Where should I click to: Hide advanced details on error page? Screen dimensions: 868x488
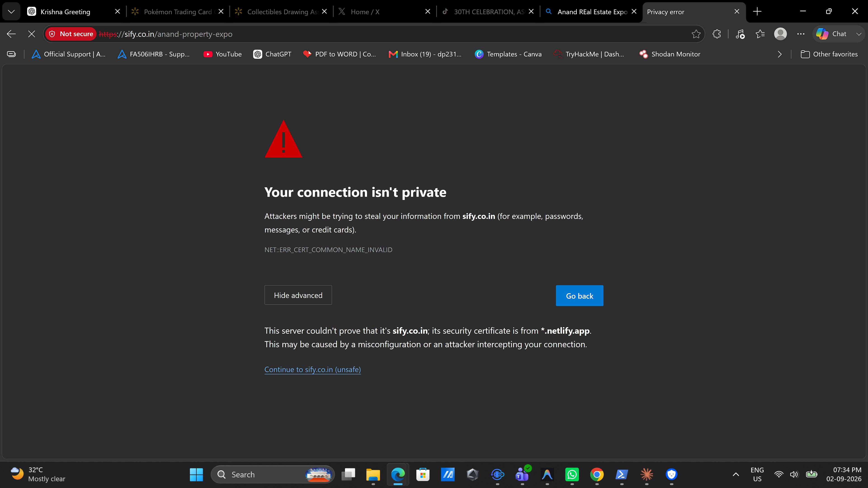(x=298, y=295)
